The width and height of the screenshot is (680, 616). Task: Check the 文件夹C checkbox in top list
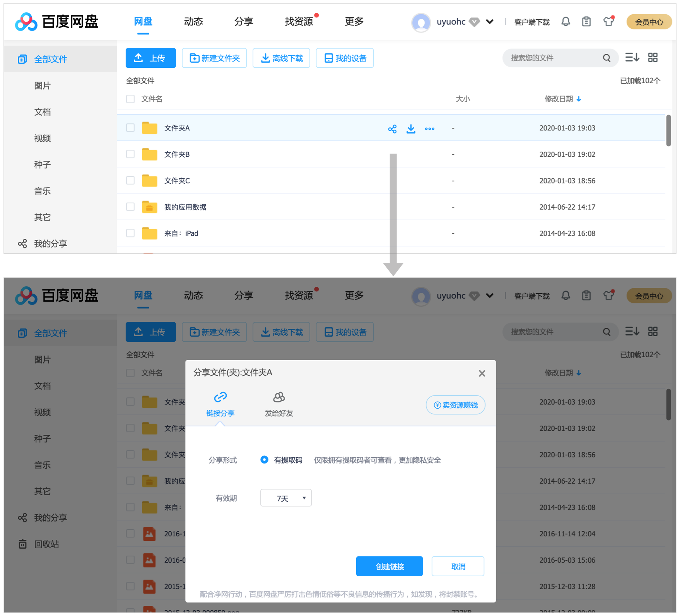pyautogui.click(x=130, y=180)
